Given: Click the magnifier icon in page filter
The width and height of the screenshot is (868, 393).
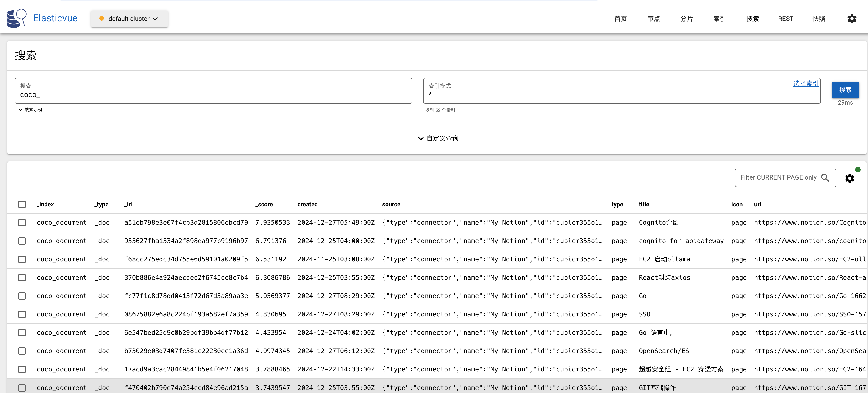Looking at the screenshot, I should (825, 177).
